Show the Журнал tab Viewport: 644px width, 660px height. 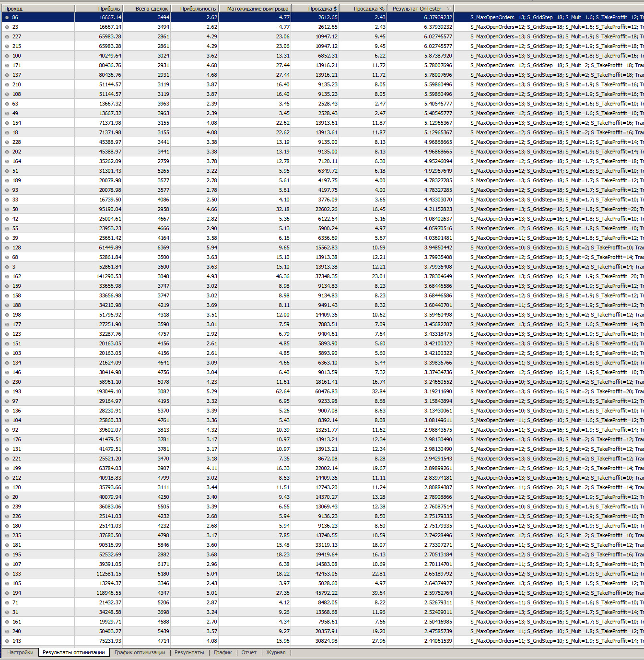click(x=276, y=652)
